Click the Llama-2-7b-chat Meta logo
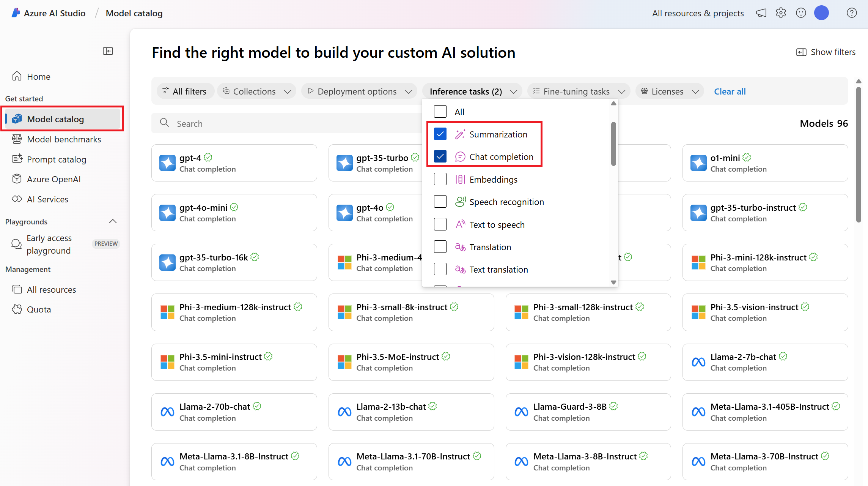Image resolution: width=868 pixels, height=486 pixels. [698, 362]
